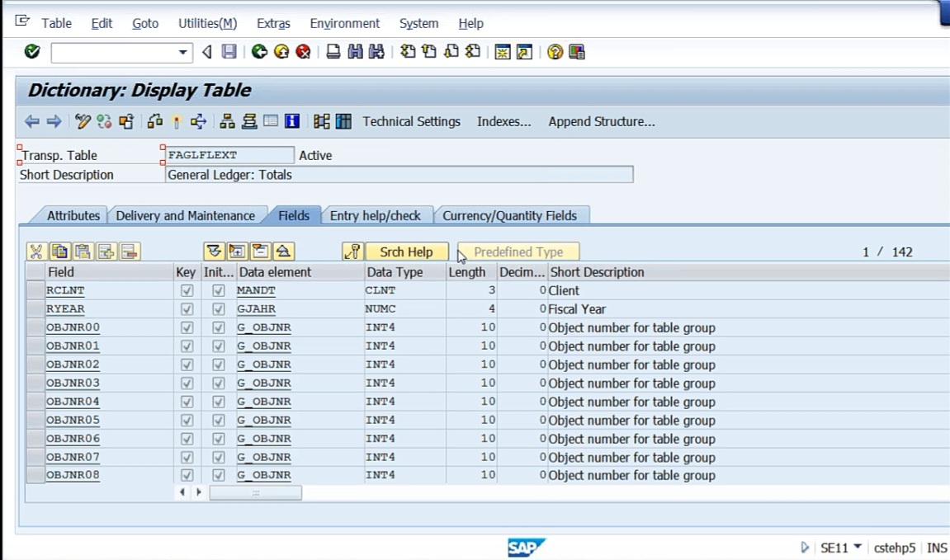950x560 pixels.
Task: Switch to the Delivery and Maintenance tab
Action: [186, 215]
